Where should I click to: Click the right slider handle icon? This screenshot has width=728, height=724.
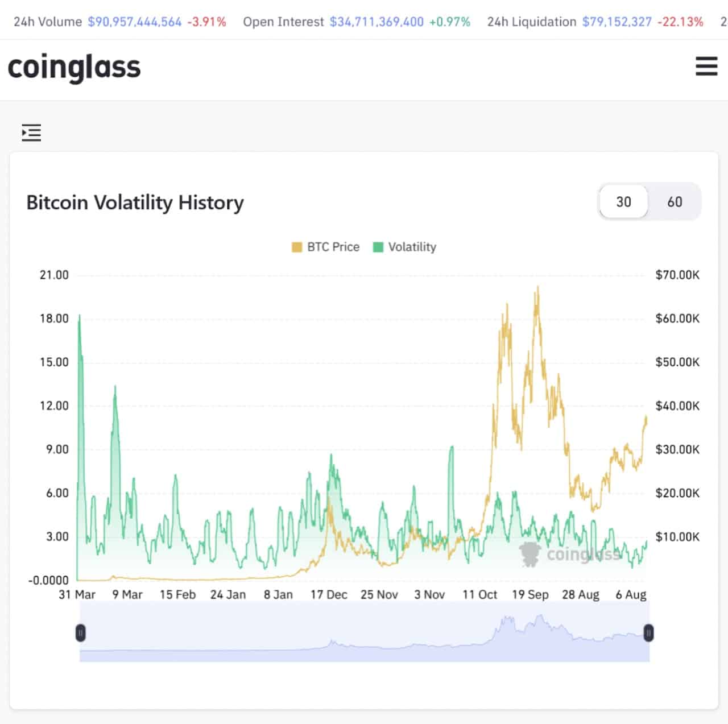tap(648, 633)
